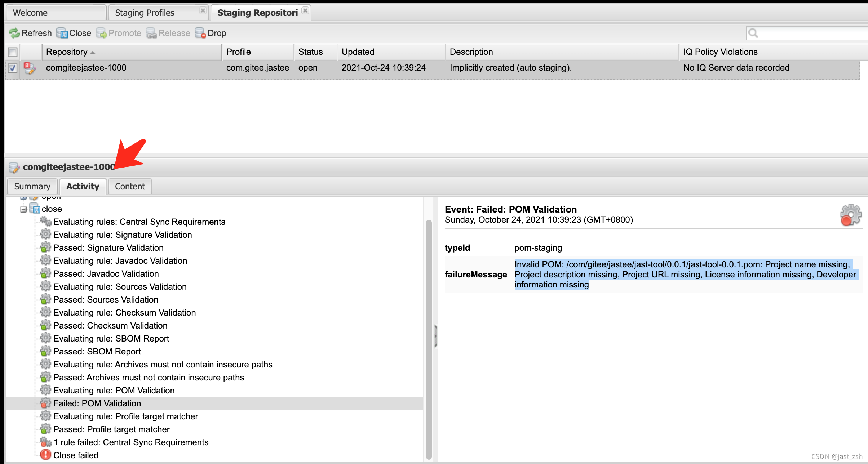Open the Welcome tab
The width and height of the screenshot is (868, 464).
click(x=30, y=13)
